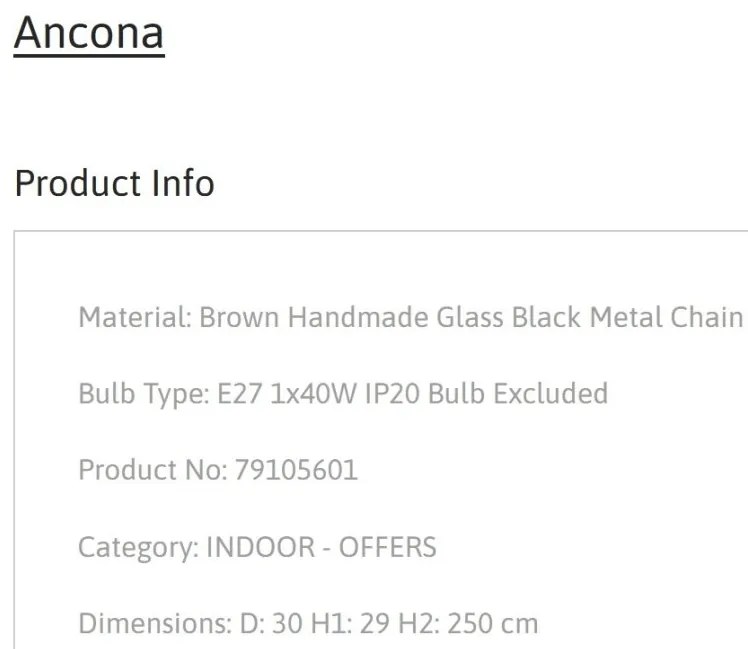Click the INDOOR category word

click(x=260, y=547)
